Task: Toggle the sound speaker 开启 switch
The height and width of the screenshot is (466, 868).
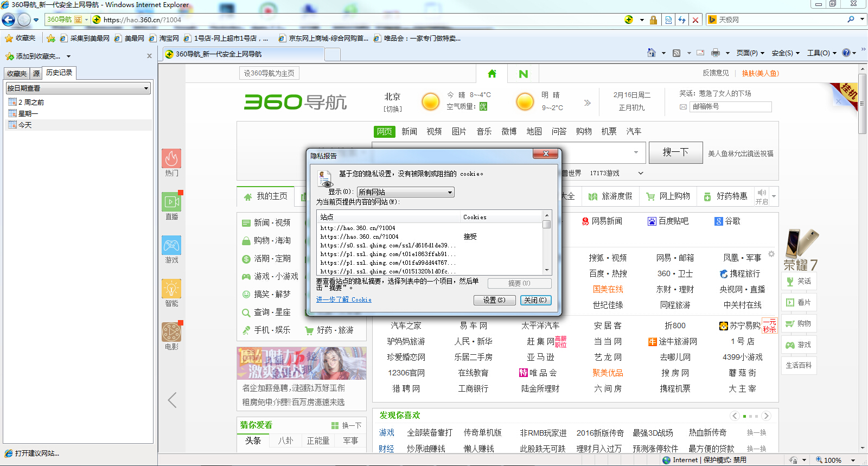Action: coord(762,196)
